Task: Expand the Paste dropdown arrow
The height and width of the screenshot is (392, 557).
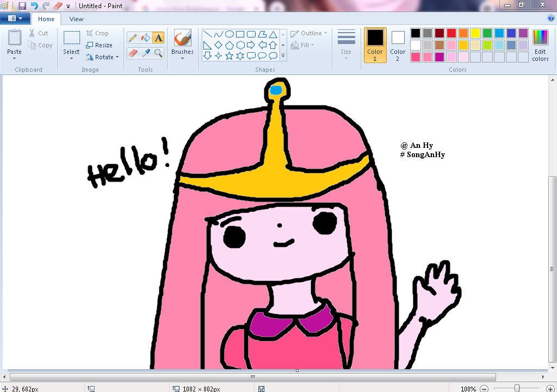Action: coord(15,58)
